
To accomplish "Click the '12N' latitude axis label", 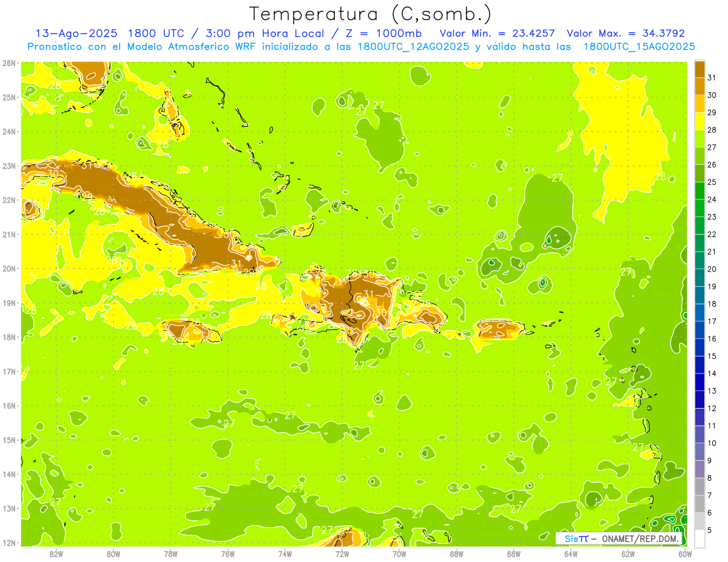I will click(x=9, y=543).
